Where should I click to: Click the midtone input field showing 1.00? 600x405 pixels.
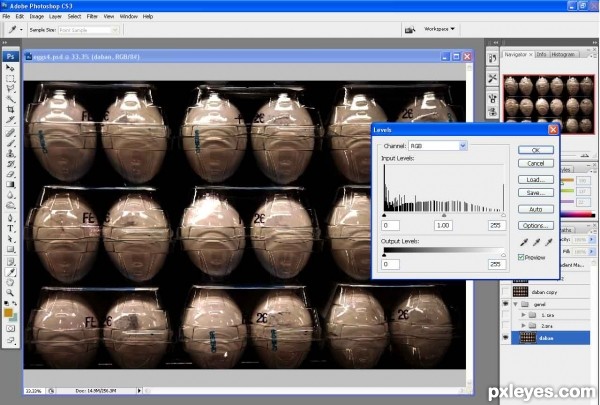point(443,225)
